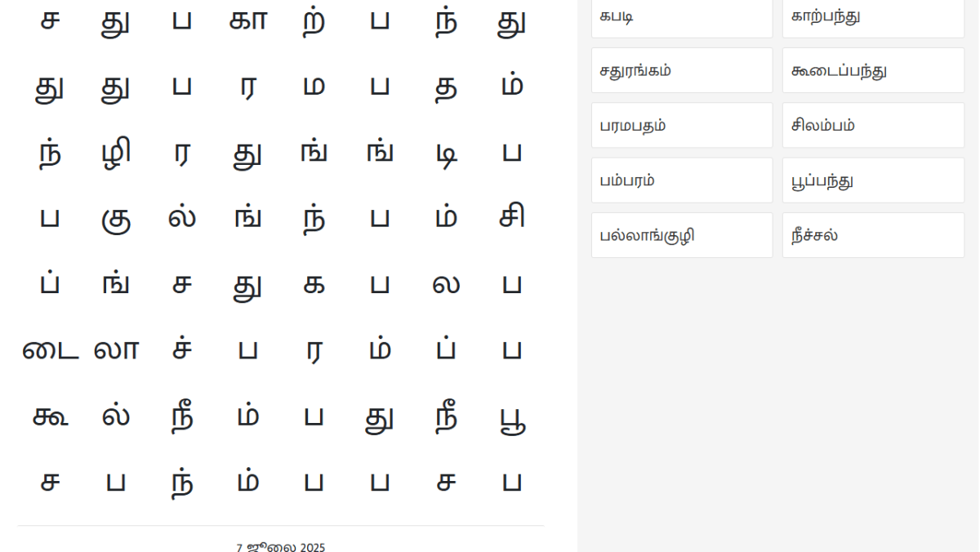This screenshot has height=552, width=980.
Task: Click the date 7 ஜூலை 2025 below the grid
Action: tap(281, 545)
